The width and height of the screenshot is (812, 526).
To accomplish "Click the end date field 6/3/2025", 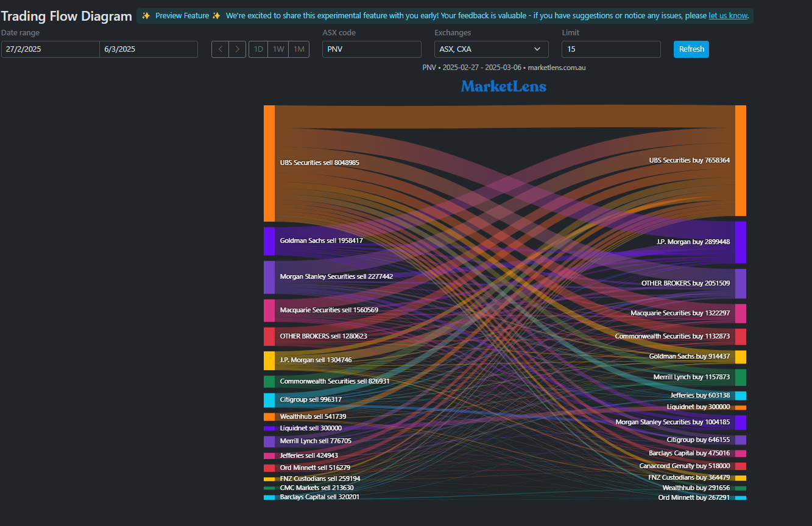I will coord(149,49).
